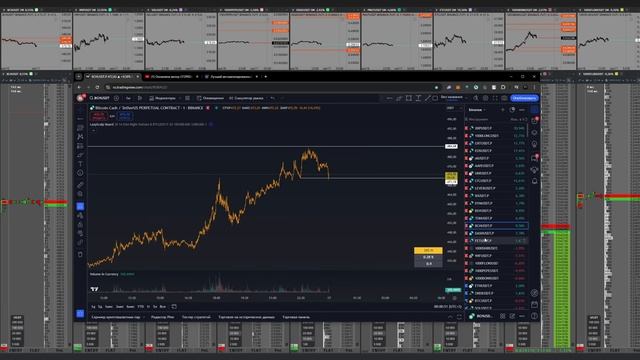Open the ideas lightbulb panel
The image size is (640, 360).
pyautogui.click(x=535, y=144)
